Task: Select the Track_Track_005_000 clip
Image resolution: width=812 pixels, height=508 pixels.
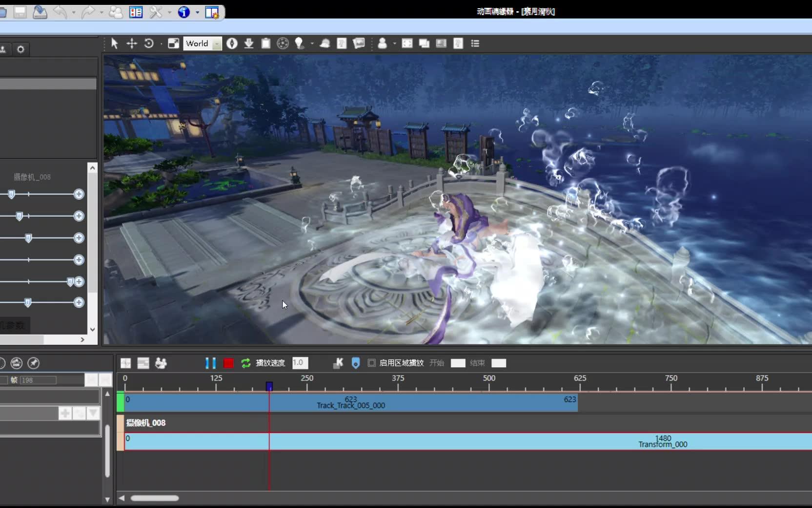Action: click(x=351, y=403)
